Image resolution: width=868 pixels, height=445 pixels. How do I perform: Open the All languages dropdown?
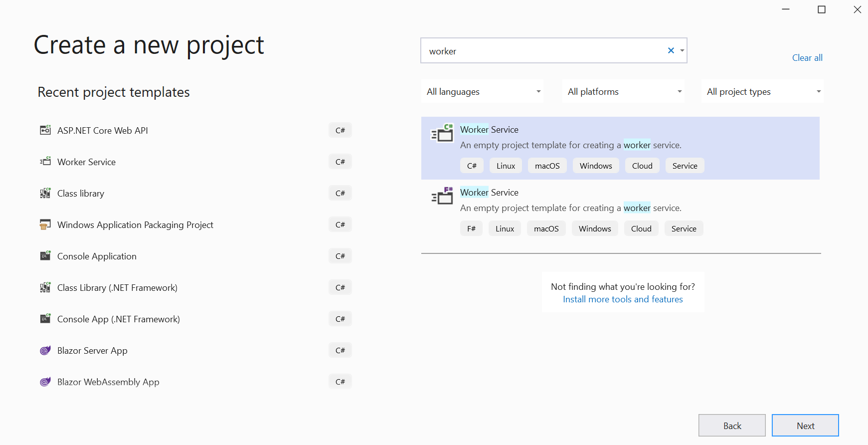(x=482, y=91)
